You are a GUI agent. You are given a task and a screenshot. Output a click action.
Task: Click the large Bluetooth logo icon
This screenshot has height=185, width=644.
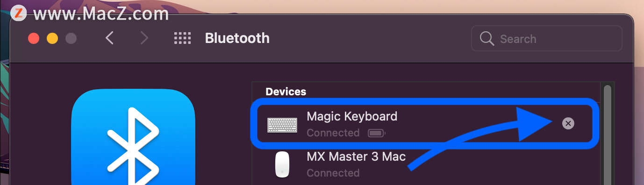click(x=133, y=137)
